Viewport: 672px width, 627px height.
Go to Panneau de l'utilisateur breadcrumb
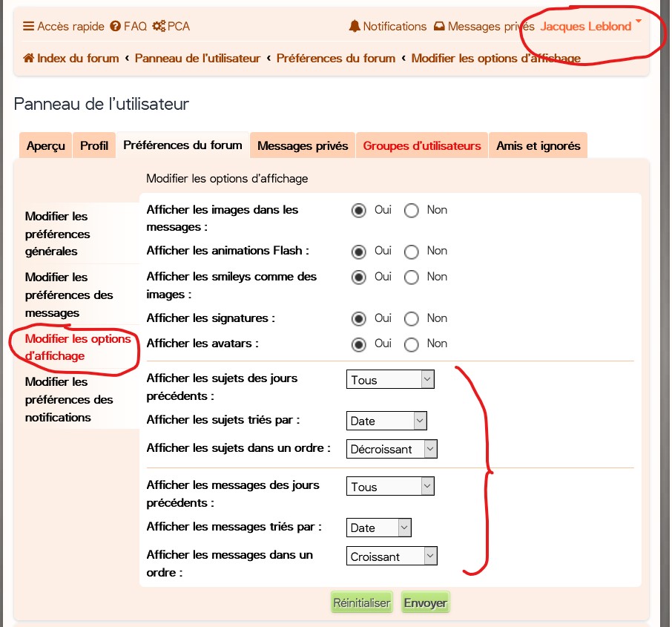(197, 58)
